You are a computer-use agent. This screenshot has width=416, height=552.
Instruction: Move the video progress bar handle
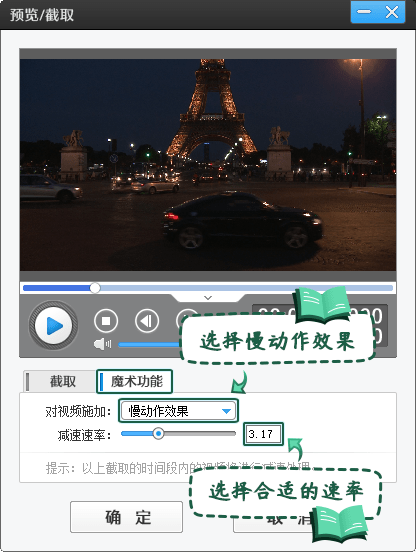95,288
